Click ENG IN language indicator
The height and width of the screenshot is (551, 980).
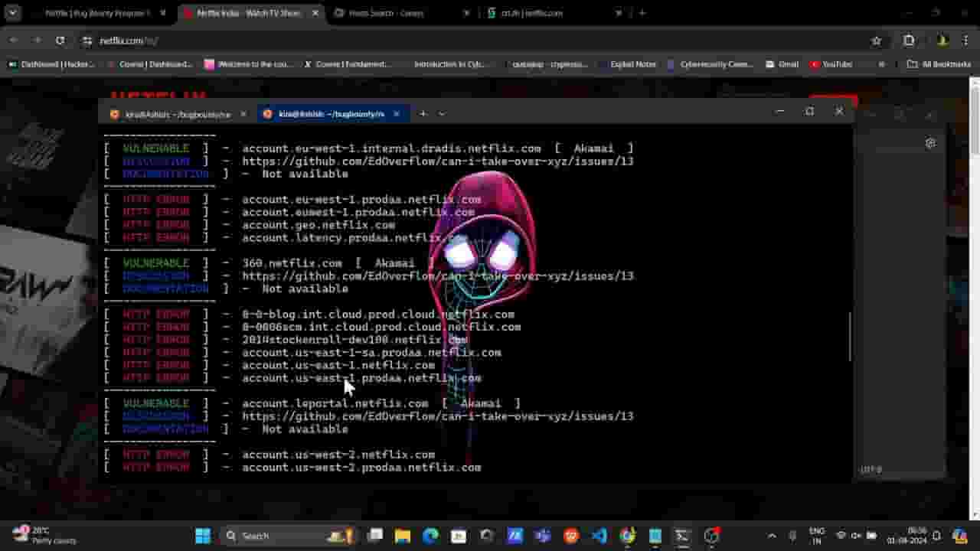[817, 536]
